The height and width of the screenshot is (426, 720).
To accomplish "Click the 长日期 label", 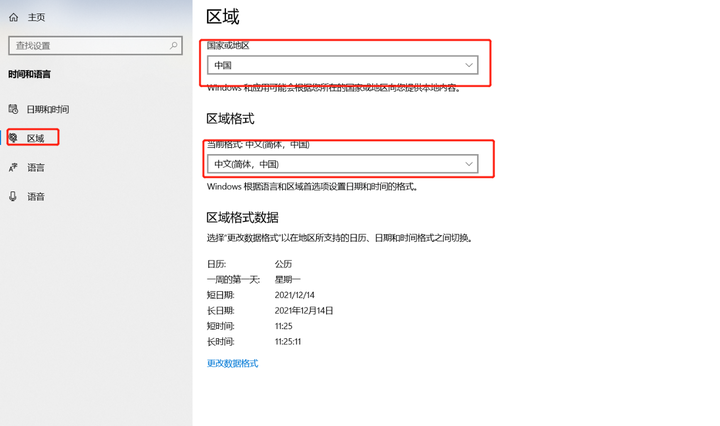I will point(220,311).
